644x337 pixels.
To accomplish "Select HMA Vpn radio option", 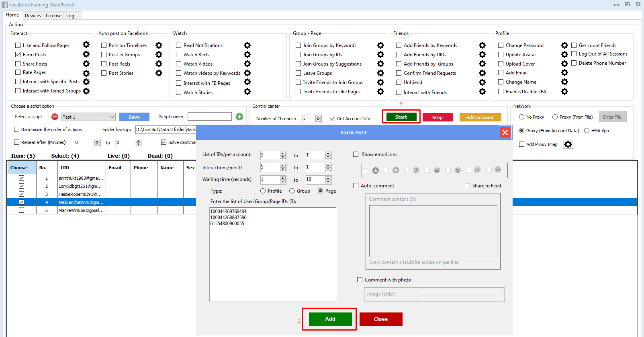I will pos(587,130).
